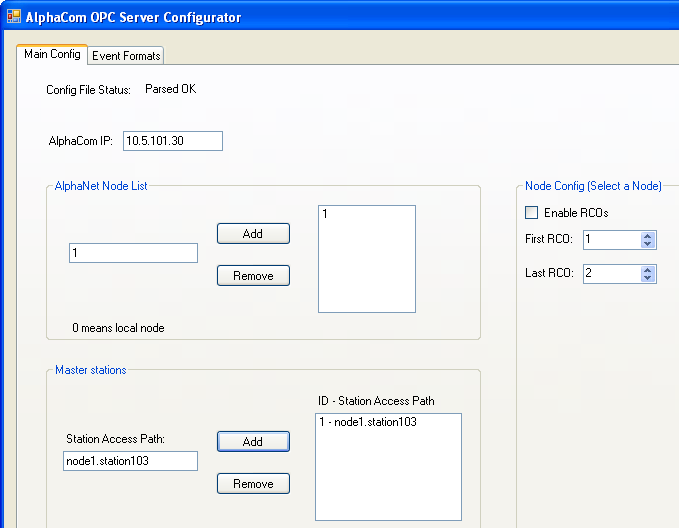Click Remove under Master stations
679x528 pixels.
[x=253, y=484]
